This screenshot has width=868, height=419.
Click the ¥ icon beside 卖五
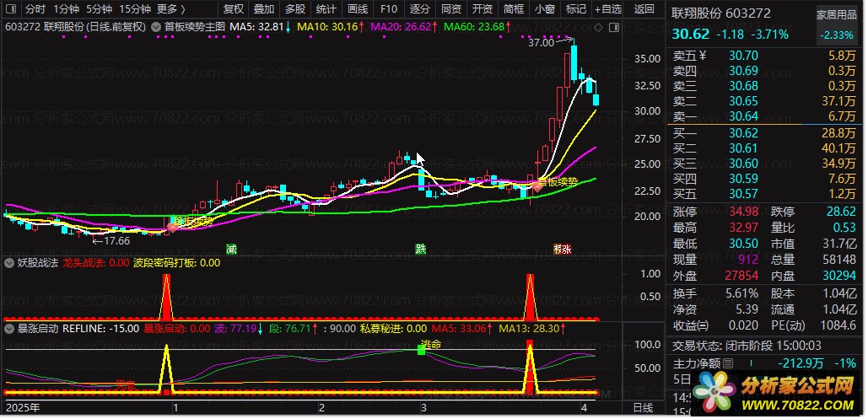703,56
